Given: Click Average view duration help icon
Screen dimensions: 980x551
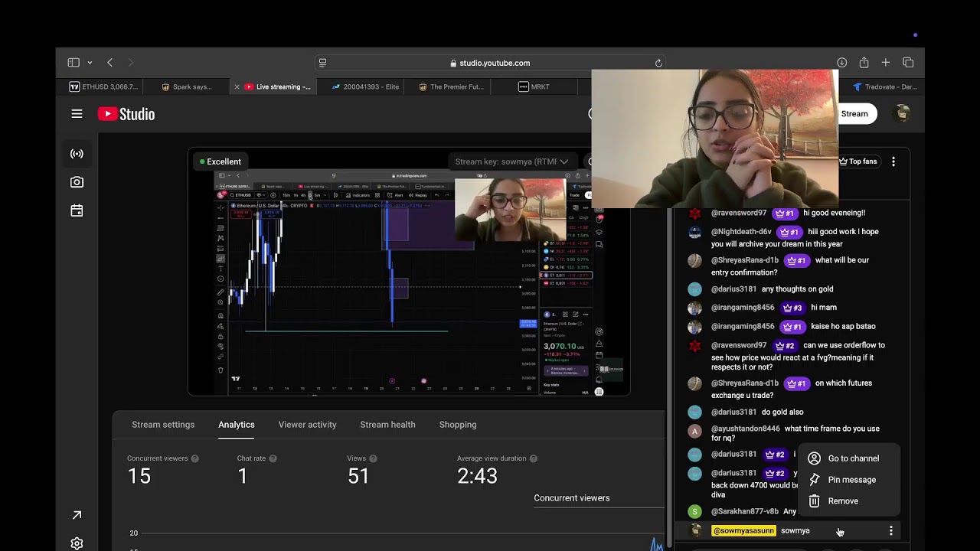Looking at the screenshot, I should coord(533,458).
